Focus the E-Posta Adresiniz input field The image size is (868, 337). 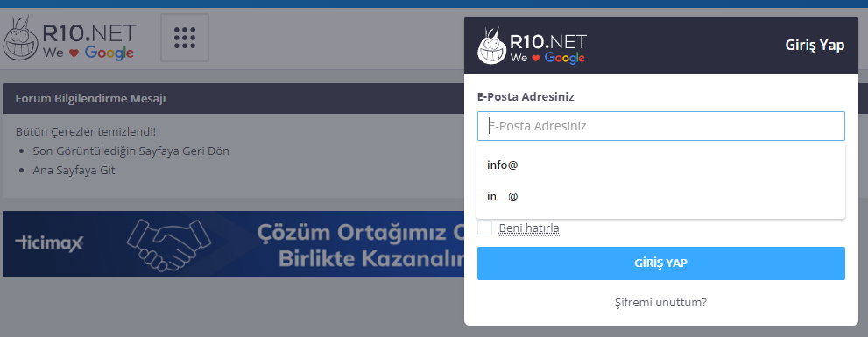[661, 126]
